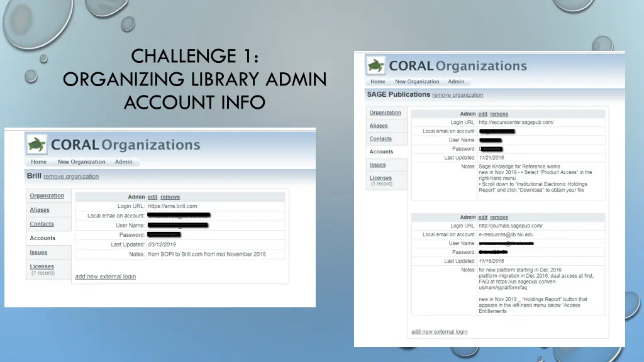Click the https://ams.brill.com login URL

172,206
